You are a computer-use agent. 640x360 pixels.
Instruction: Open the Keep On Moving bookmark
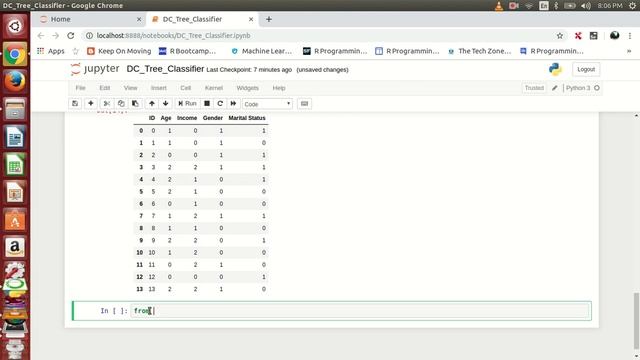coord(119,51)
